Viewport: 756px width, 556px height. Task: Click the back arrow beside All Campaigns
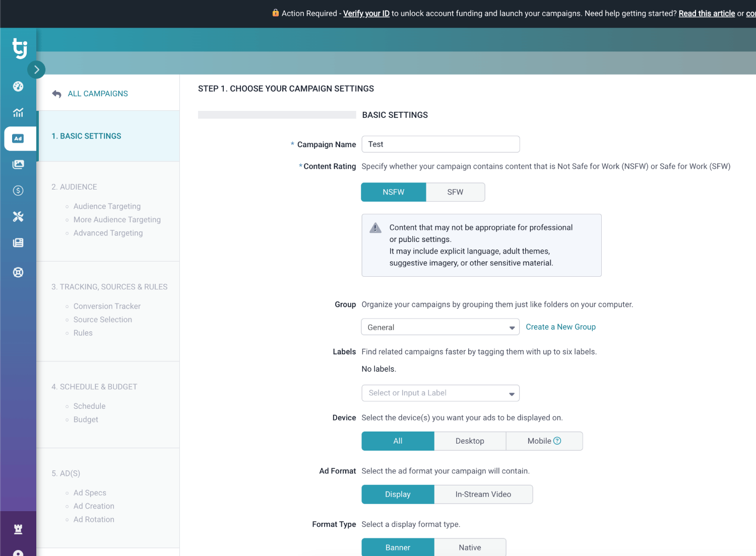56,94
